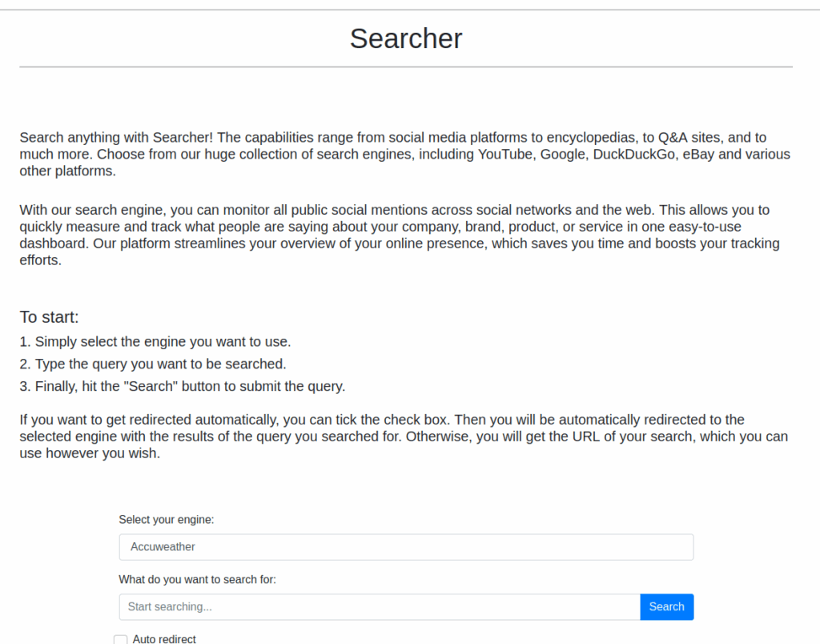Click the word "YouTube" in the intro paragraph
The image size is (820, 644).
[505, 155]
